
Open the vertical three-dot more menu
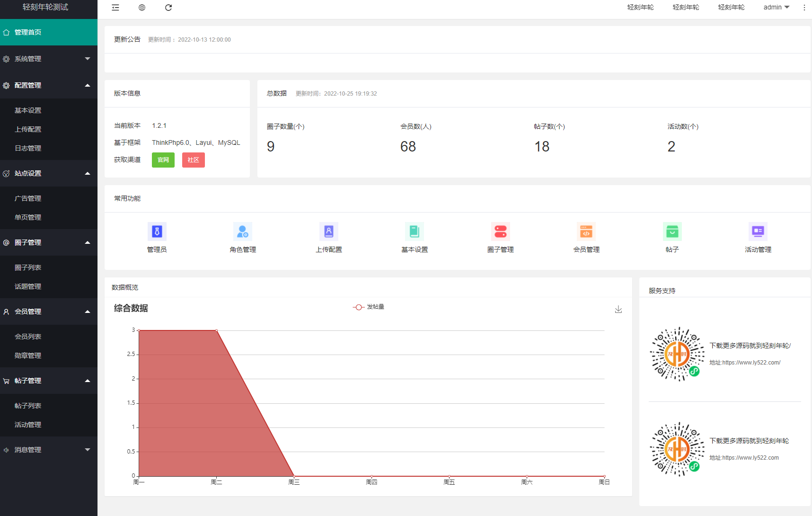pos(804,8)
